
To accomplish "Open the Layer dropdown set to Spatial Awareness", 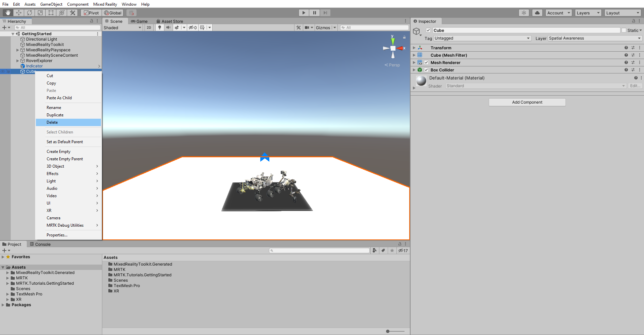I will (594, 38).
